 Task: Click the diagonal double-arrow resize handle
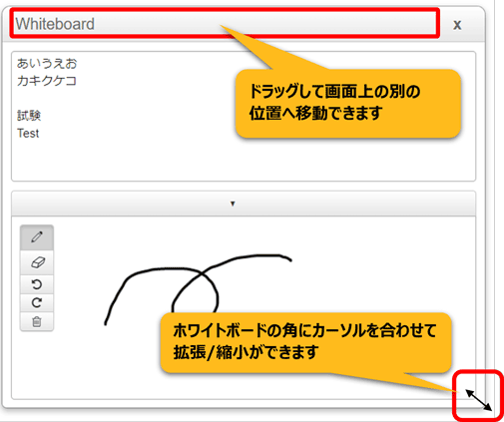pos(478,400)
